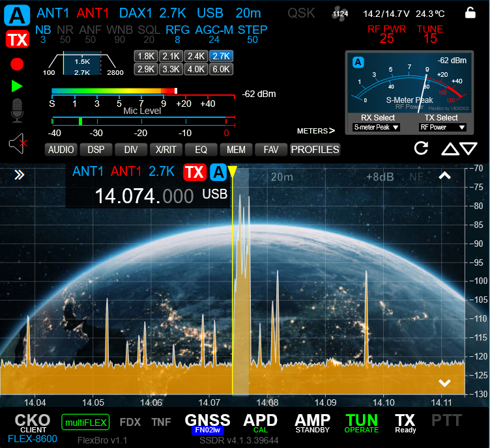The width and height of the screenshot is (490, 448).
Task: Toggle the multiFLEX button
Action: pos(85,422)
